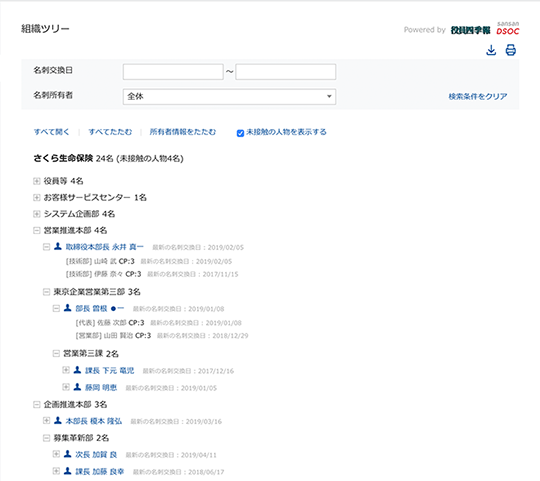
Task: Expand the 役員等 4名 node
Action: tap(37, 181)
